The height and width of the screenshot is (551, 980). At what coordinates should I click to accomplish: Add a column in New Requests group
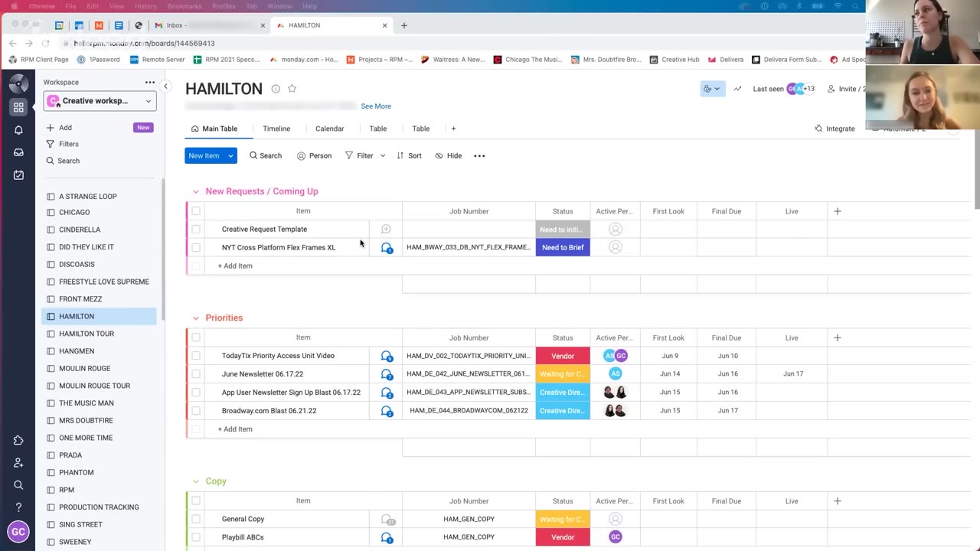pos(838,211)
